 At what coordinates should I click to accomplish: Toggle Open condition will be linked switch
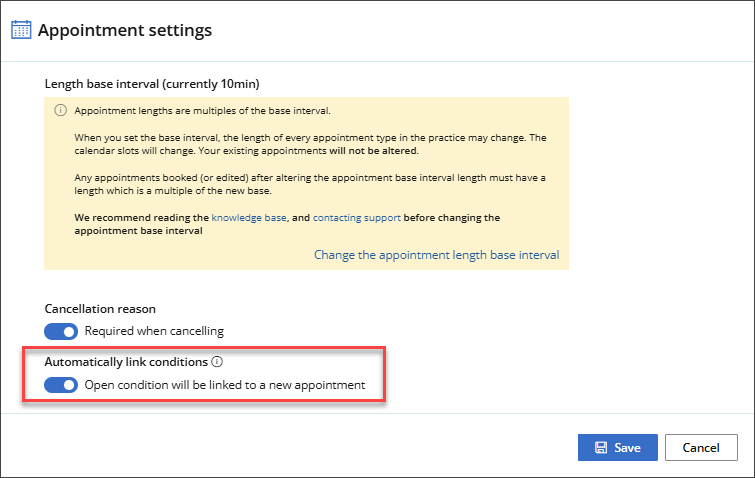tap(61, 385)
